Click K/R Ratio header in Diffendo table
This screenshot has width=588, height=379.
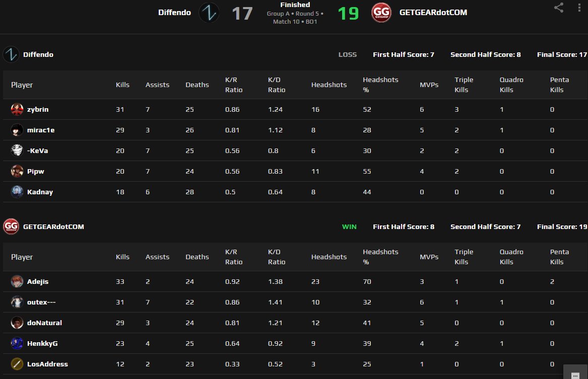[x=234, y=85]
